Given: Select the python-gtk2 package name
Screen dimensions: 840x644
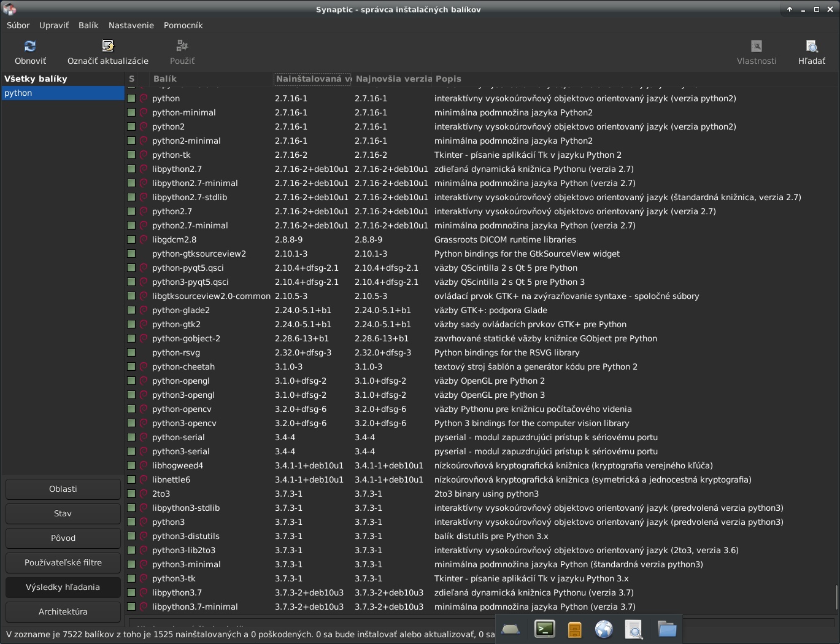Looking at the screenshot, I should tap(176, 324).
